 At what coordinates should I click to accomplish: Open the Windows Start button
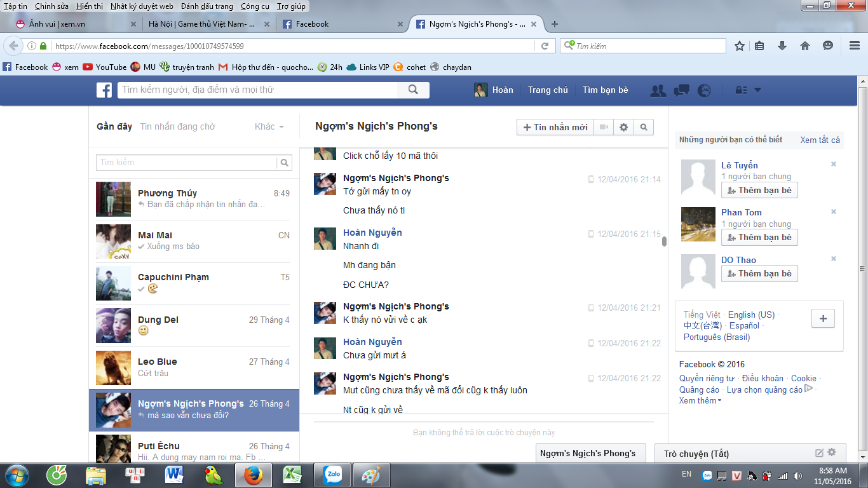(17, 475)
